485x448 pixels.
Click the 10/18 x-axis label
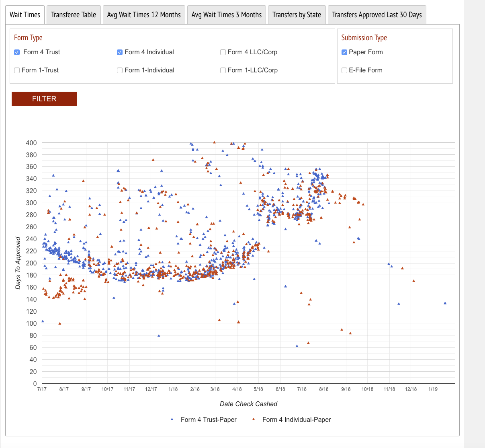[x=367, y=389]
